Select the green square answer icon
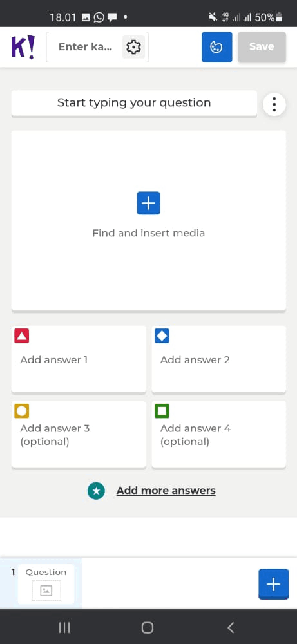 [162, 411]
